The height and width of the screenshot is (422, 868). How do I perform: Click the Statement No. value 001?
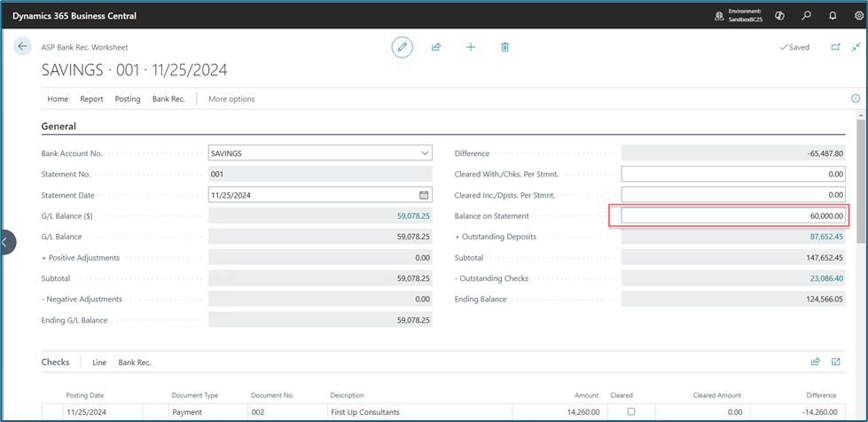(x=320, y=174)
